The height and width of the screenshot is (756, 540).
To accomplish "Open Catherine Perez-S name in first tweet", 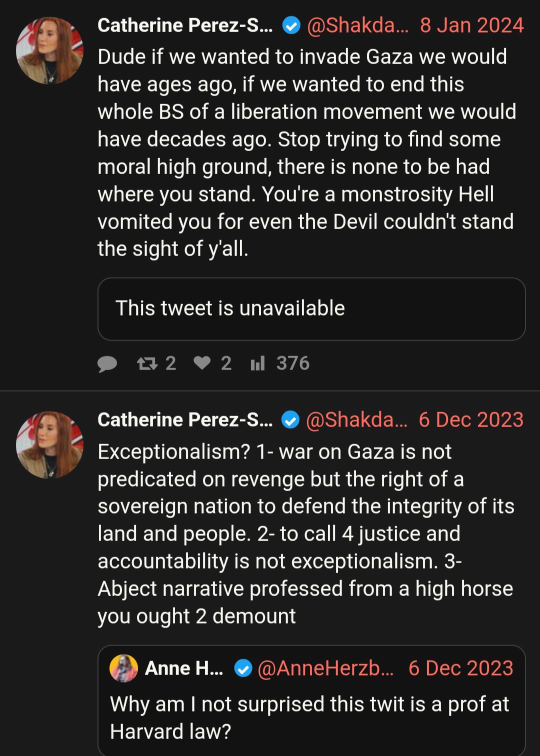I will tap(185, 25).
